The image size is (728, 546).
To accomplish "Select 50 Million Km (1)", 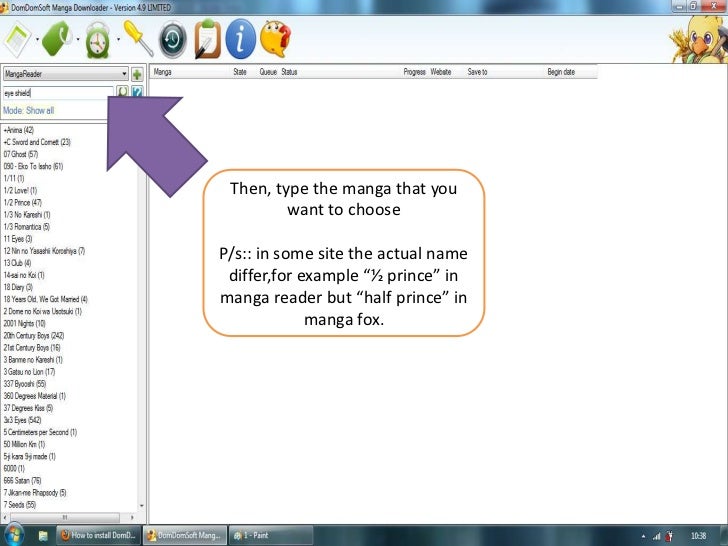I will click(25, 444).
